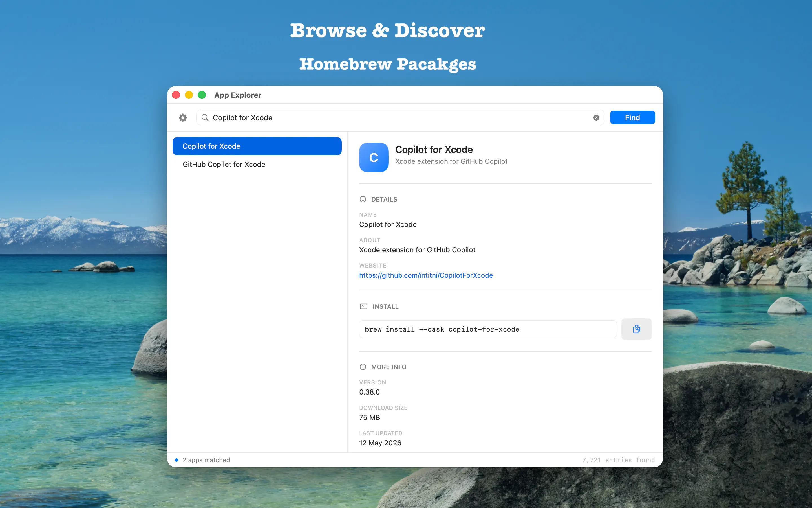Copy the brew install command
This screenshot has width=812, height=508.
(x=636, y=329)
